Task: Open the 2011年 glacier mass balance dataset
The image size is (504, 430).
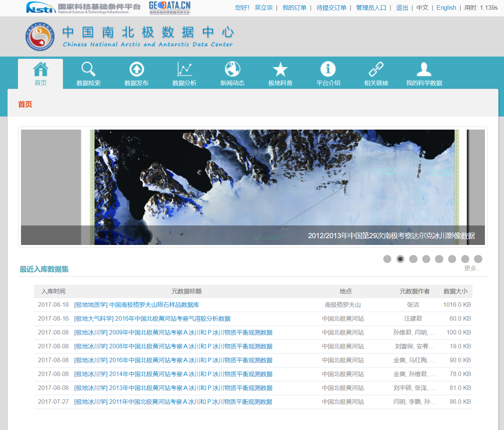Action: tap(173, 402)
